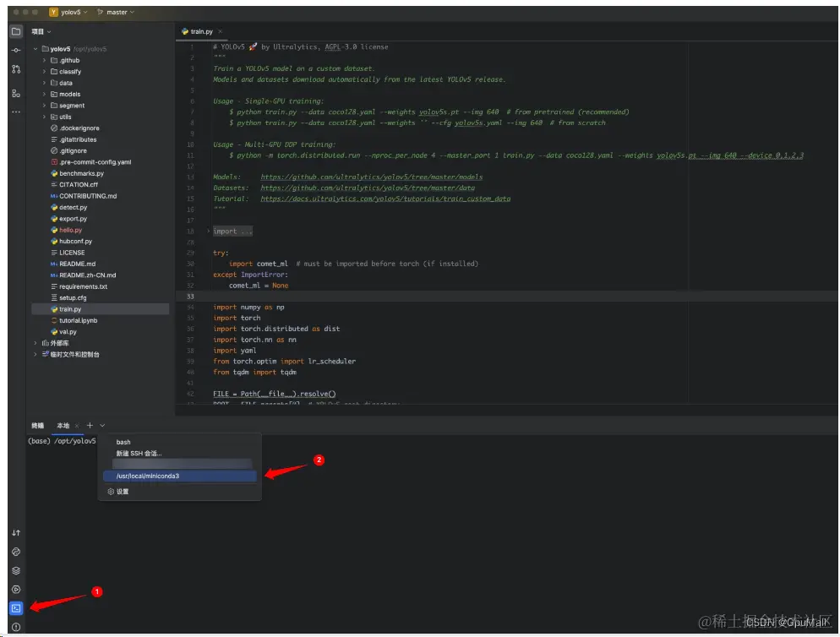Open the Pull Requests sidebar icon
The height and width of the screenshot is (637, 840).
pos(16,69)
